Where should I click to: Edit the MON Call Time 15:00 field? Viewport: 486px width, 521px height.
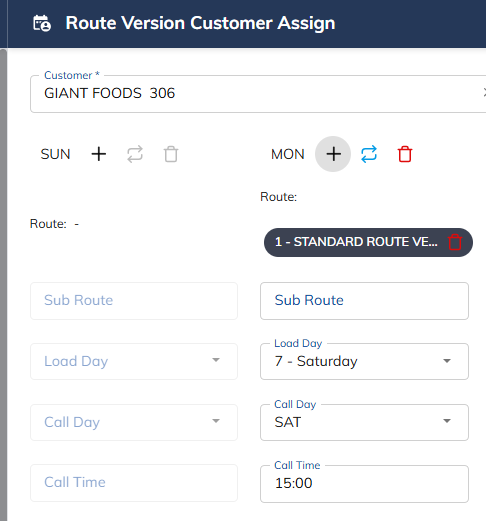364,484
